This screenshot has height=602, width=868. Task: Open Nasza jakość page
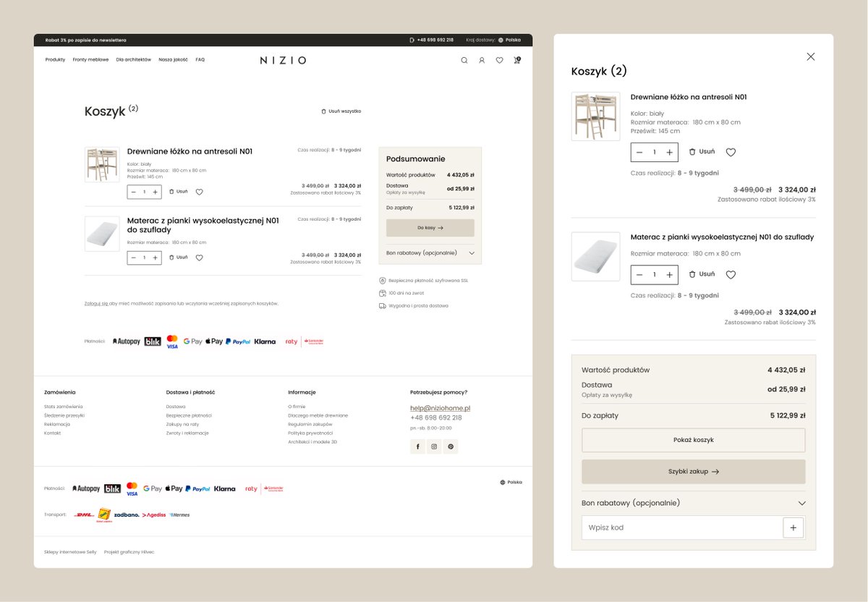[x=174, y=60]
